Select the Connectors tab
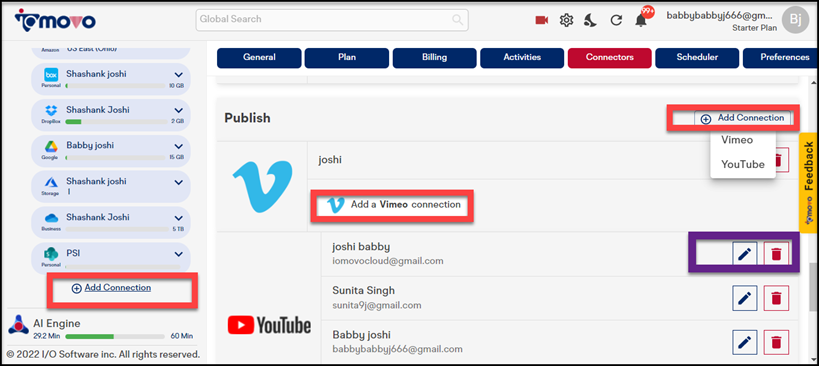Image resolution: width=819 pixels, height=366 pixels. [610, 57]
